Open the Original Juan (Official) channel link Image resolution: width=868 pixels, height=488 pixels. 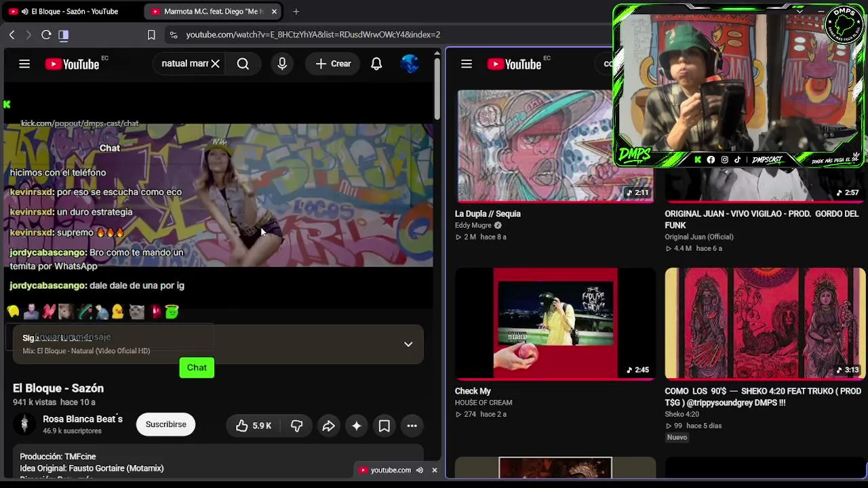click(699, 237)
